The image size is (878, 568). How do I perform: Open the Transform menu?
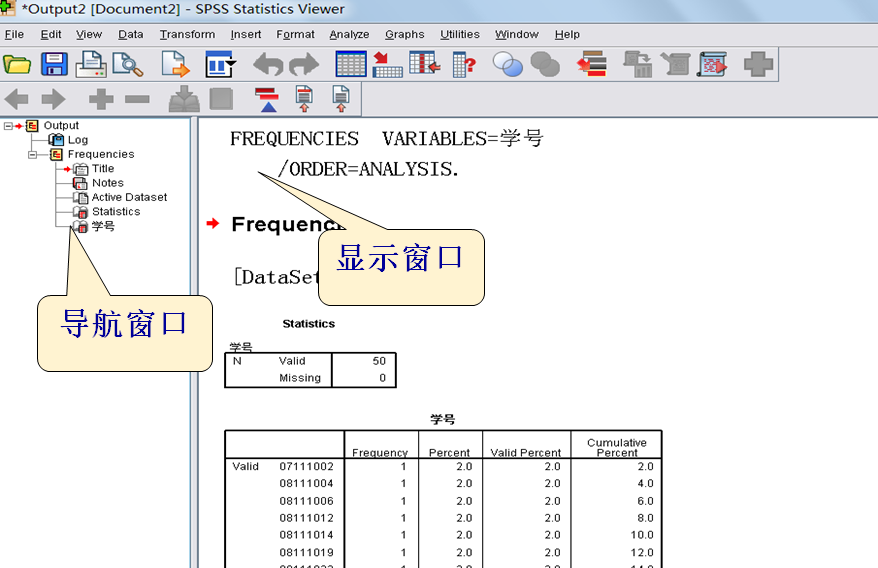click(188, 35)
